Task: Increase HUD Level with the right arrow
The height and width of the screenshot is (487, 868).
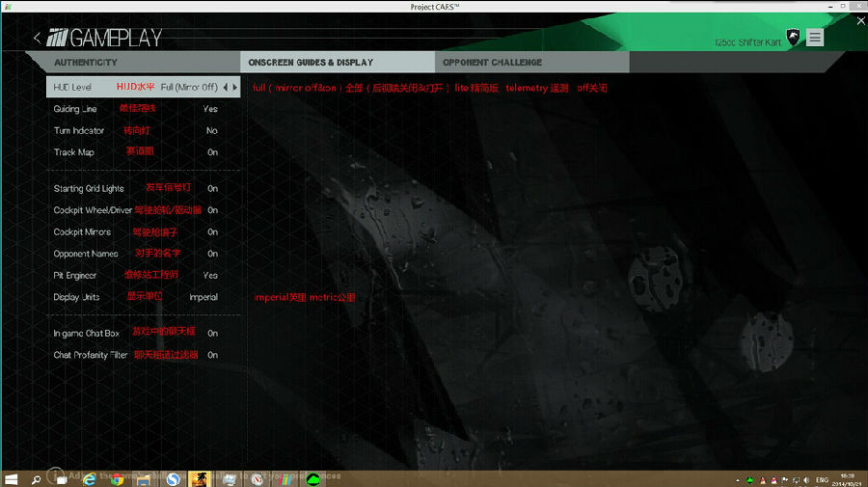Action: click(234, 87)
